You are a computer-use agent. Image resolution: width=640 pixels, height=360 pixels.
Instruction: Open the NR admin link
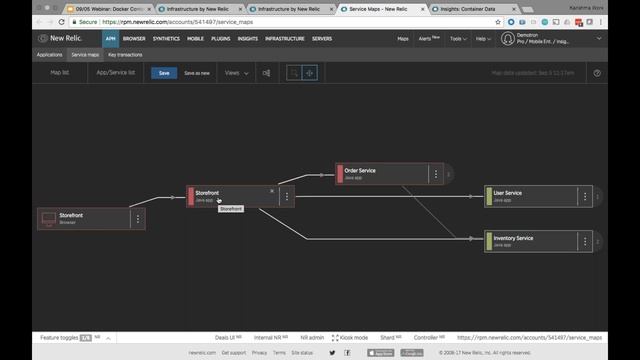(x=312, y=338)
